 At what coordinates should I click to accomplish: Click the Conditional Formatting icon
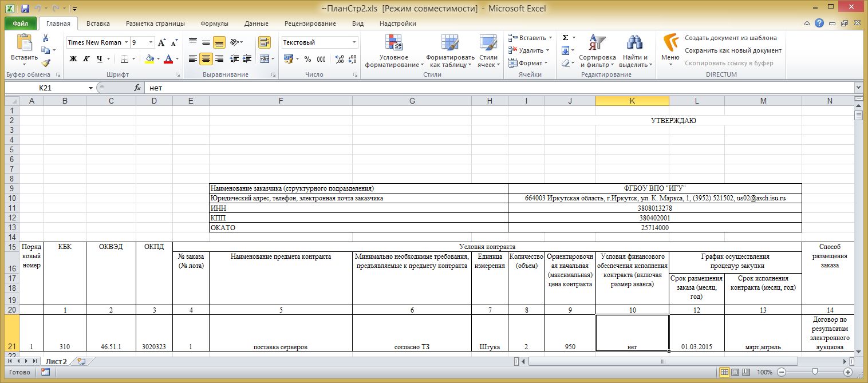(394, 43)
